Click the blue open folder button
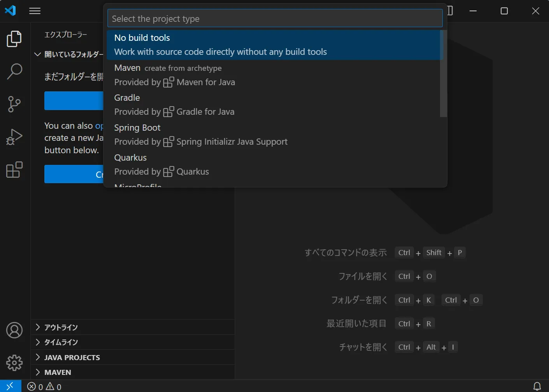 point(74,101)
